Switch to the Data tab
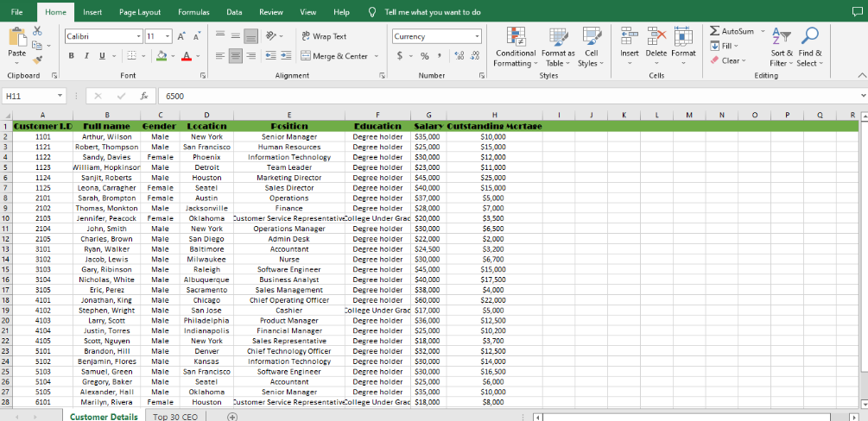Screen dimensions: 868x421 pyautogui.click(x=234, y=11)
